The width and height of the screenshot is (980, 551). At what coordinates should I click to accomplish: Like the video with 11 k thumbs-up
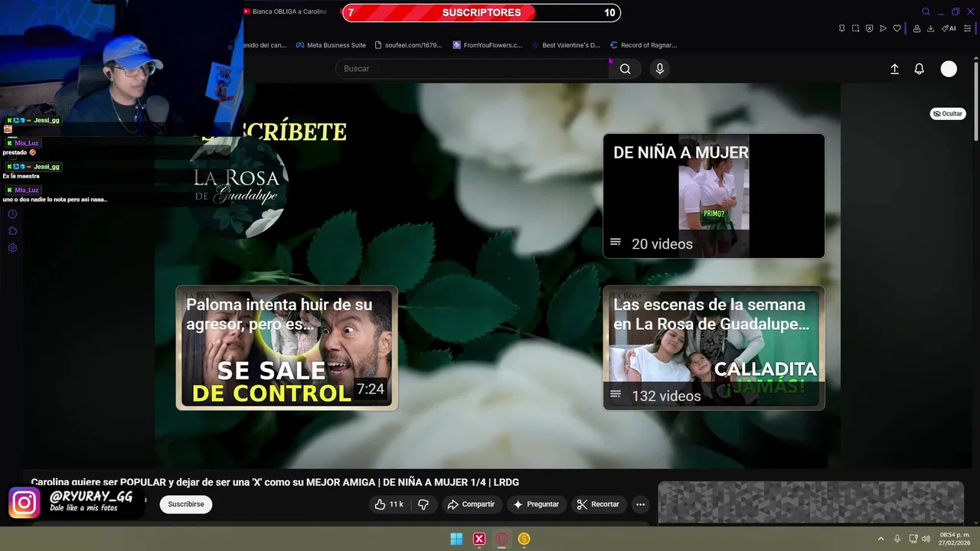(388, 504)
